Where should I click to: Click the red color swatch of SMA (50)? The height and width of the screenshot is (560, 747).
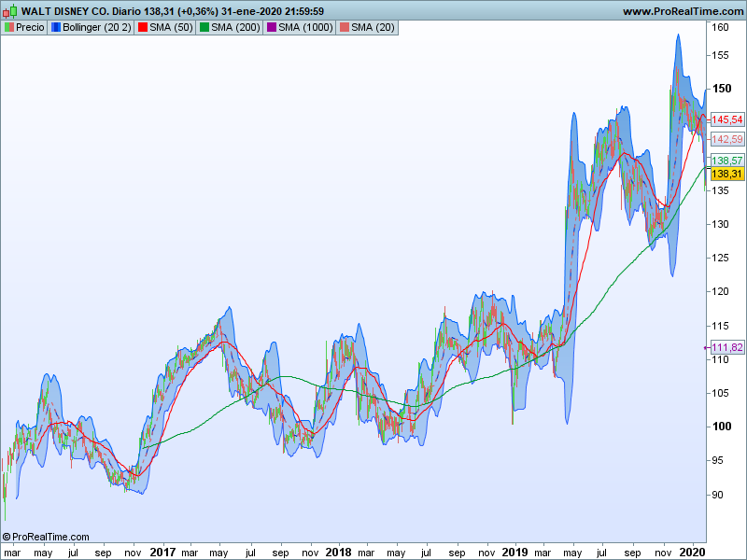(143, 28)
